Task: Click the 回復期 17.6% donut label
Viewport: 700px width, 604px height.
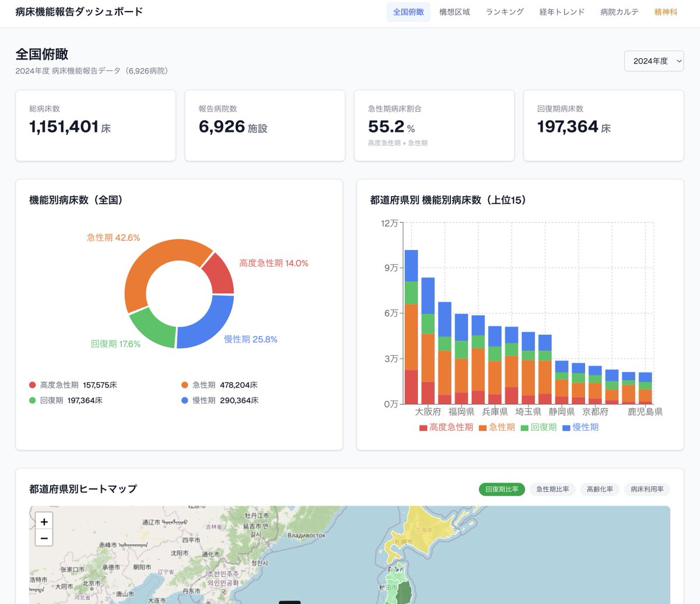Action: (x=116, y=344)
